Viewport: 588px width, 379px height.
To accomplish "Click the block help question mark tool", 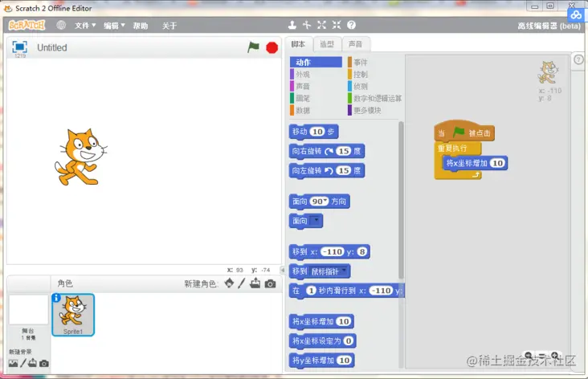I will point(351,25).
